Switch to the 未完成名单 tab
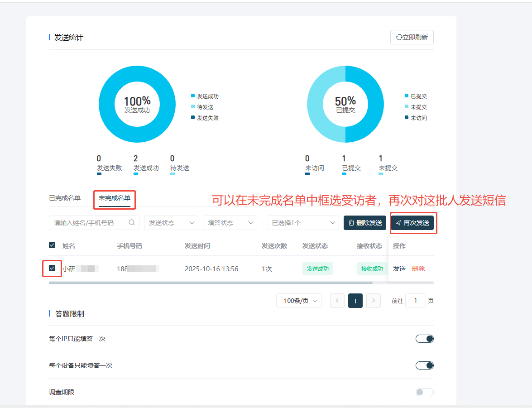Screen dimensions: 532x408 click(114, 197)
